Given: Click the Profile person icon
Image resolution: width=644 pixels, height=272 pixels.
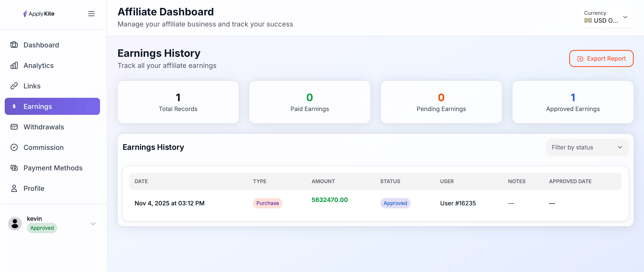Looking at the screenshot, I should pos(14,188).
